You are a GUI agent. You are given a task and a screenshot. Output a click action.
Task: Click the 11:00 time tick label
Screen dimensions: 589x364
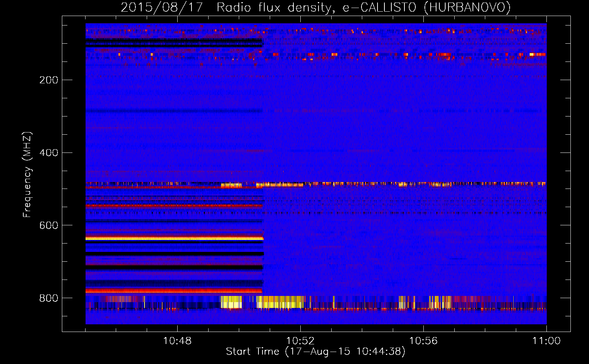coord(546,341)
